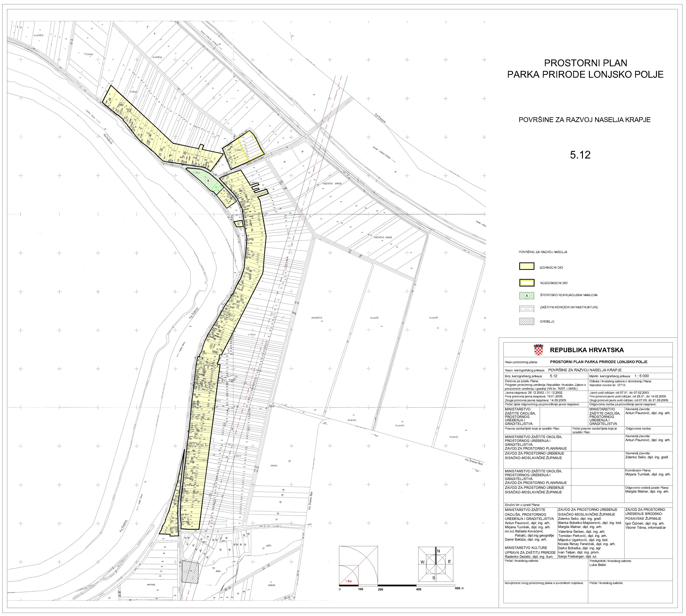Click the circled R symbol in the legend
Viewport: 686px width, 616px height.
(x=527, y=295)
